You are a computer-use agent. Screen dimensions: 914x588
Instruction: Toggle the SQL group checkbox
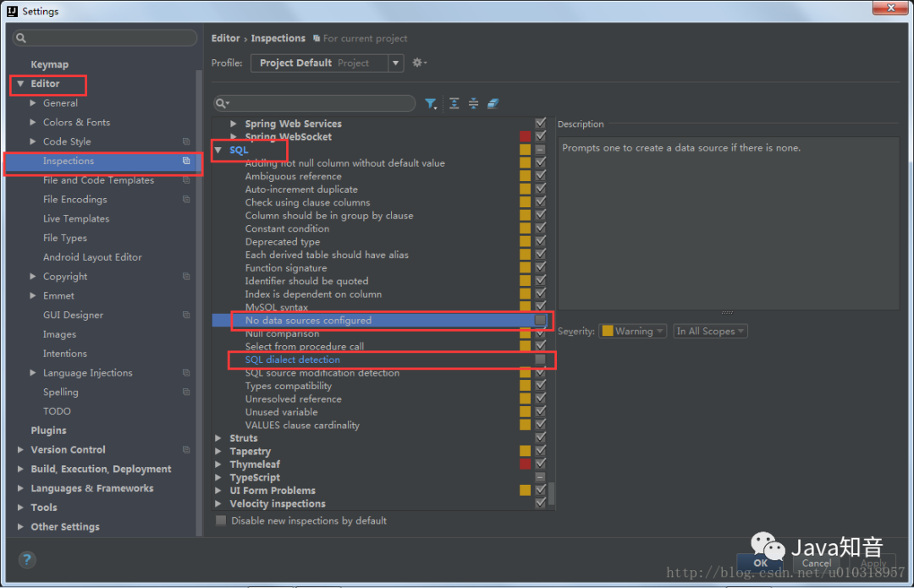(540, 150)
